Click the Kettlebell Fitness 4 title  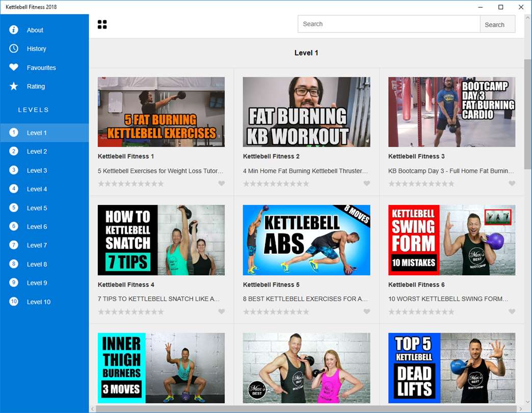(126, 285)
